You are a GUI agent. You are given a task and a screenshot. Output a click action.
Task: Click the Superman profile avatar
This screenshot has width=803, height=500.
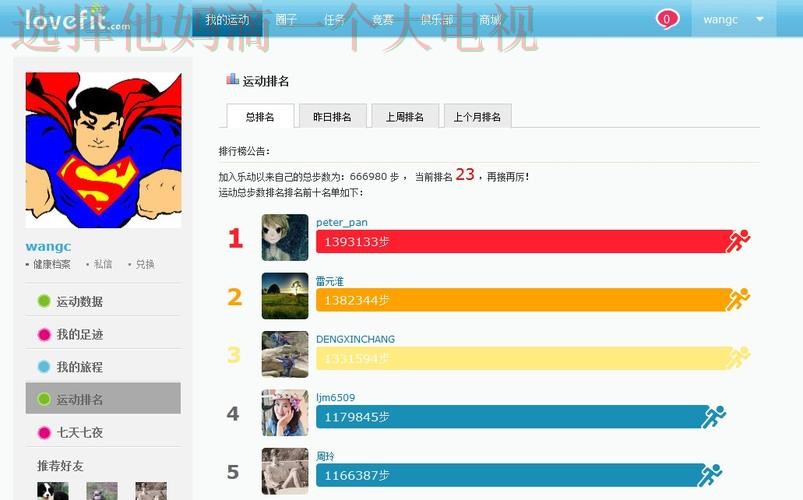104,150
